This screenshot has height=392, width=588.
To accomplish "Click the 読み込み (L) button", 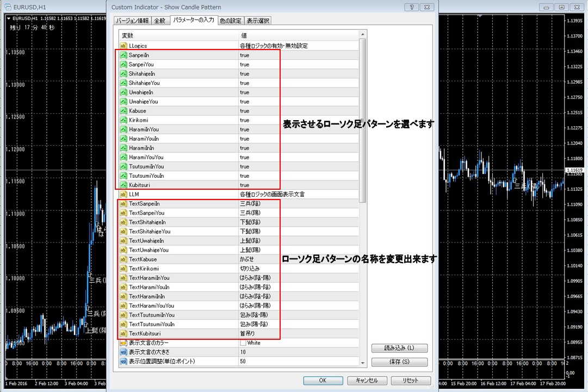I will tap(399, 348).
